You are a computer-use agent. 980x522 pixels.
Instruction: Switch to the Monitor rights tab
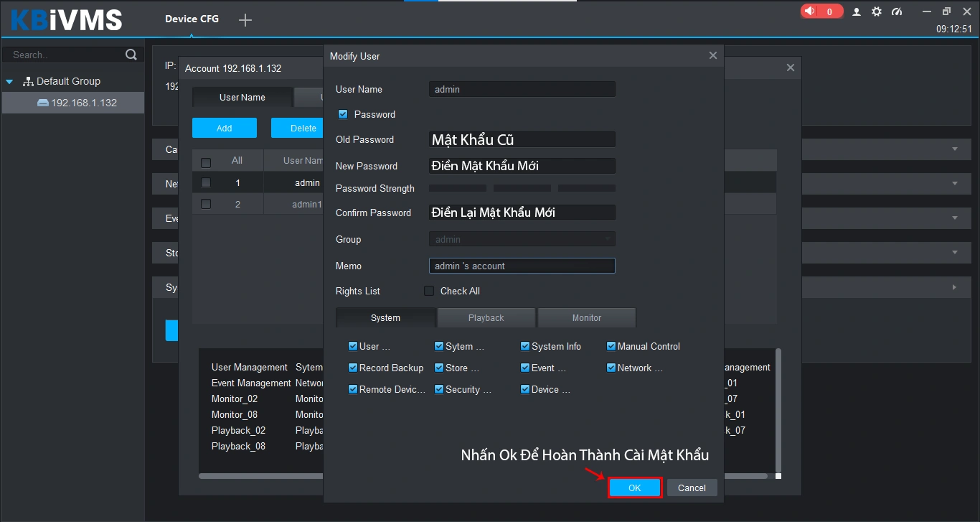click(x=586, y=317)
